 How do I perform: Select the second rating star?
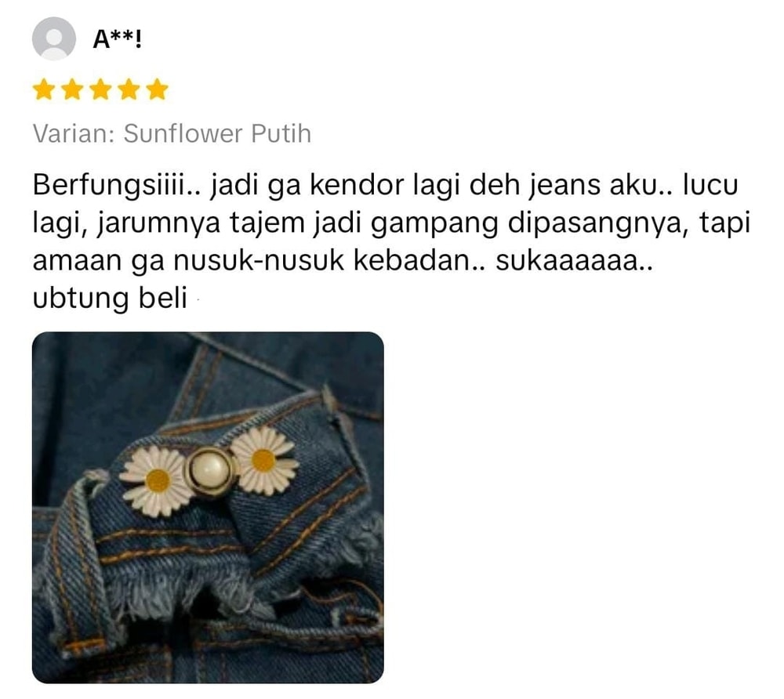(x=72, y=89)
